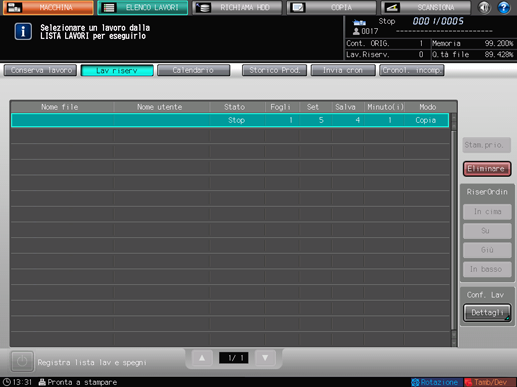Click the job list vertical scrollbar

[453, 230]
